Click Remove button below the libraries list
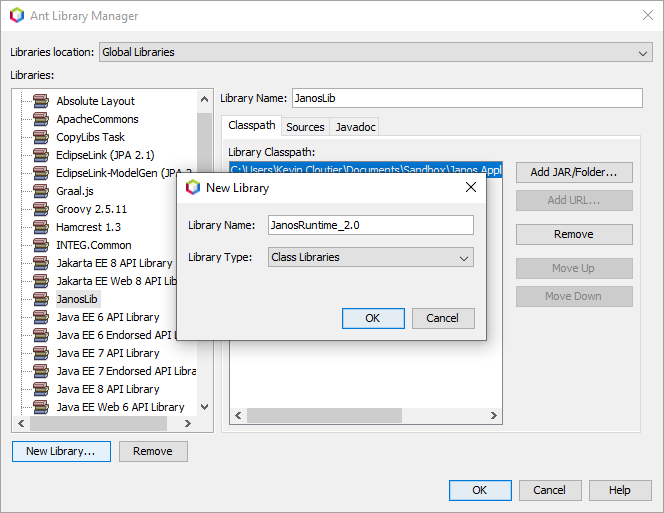Image resolution: width=664 pixels, height=513 pixels. (153, 452)
